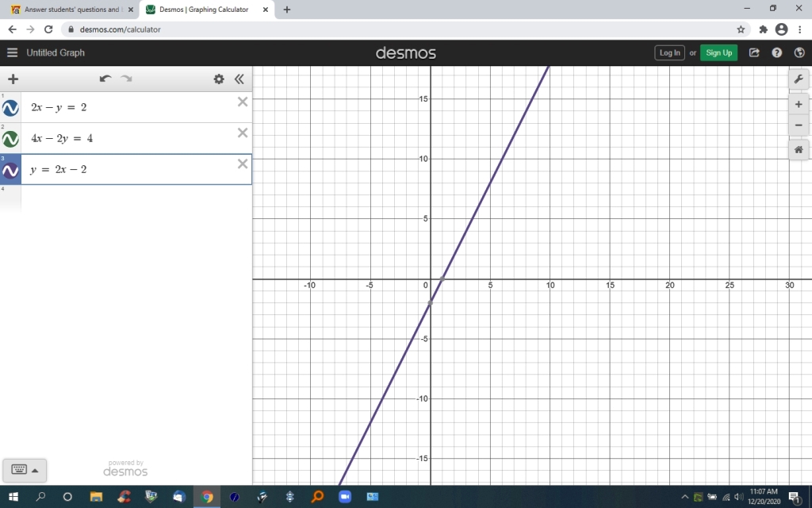This screenshot has width=812, height=508.
Task: Open language globe menu
Action: tap(799, 52)
